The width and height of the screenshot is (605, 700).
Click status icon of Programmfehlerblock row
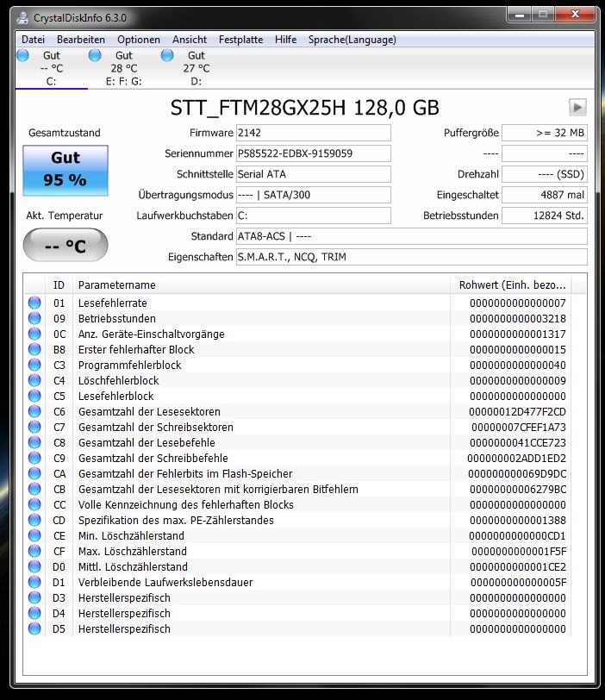tap(34, 365)
